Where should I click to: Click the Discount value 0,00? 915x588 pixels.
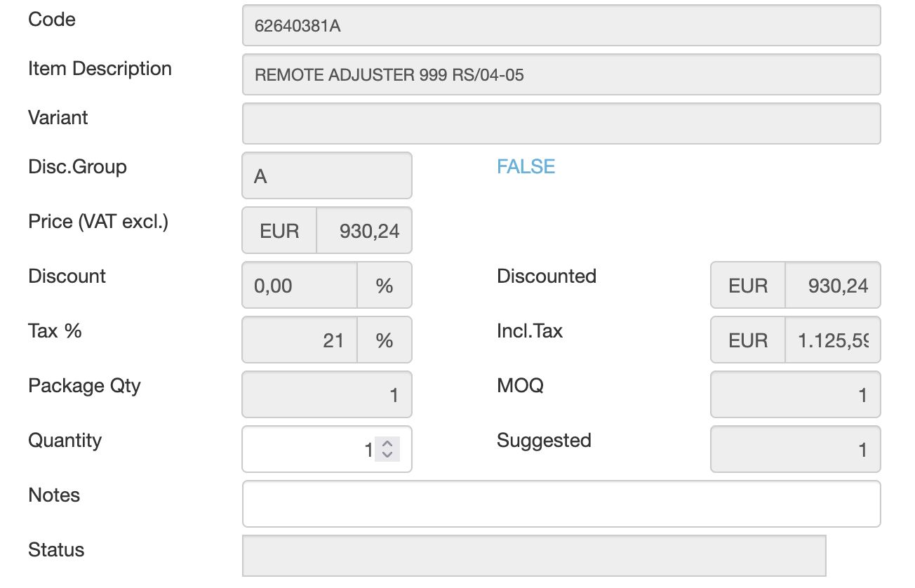click(300, 285)
